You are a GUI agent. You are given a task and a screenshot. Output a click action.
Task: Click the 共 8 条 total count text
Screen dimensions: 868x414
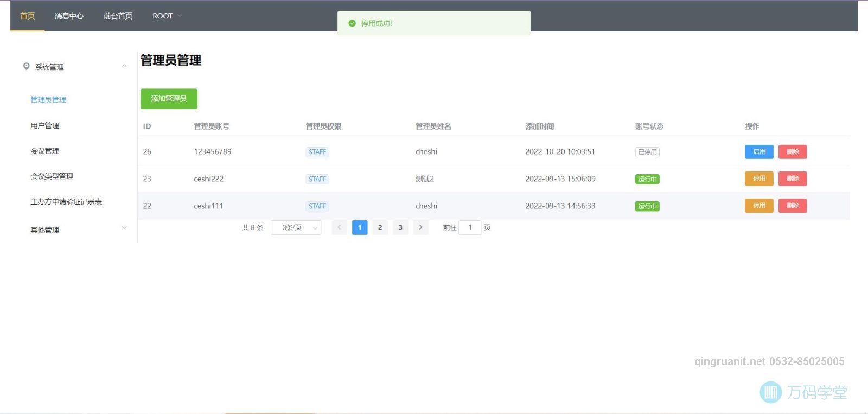[x=253, y=227]
